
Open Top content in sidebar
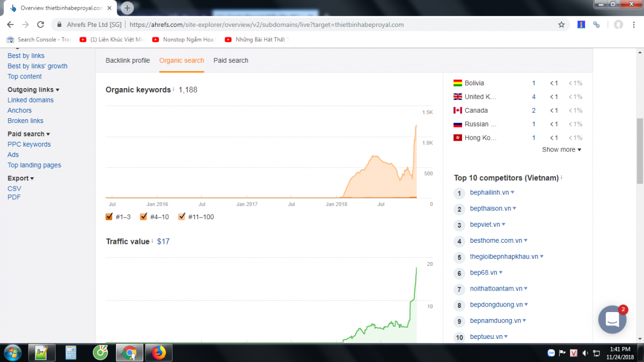(x=25, y=76)
